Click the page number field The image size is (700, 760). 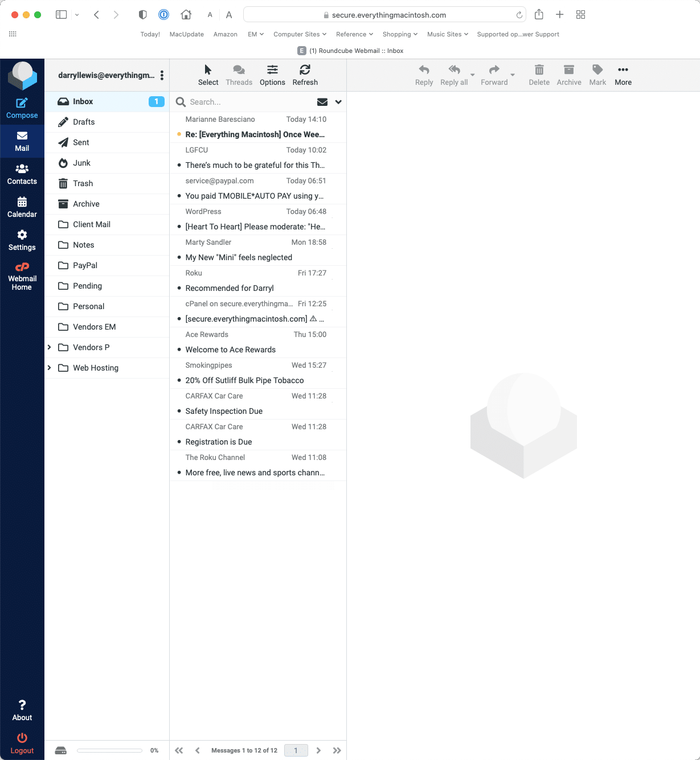pos(296,750)
